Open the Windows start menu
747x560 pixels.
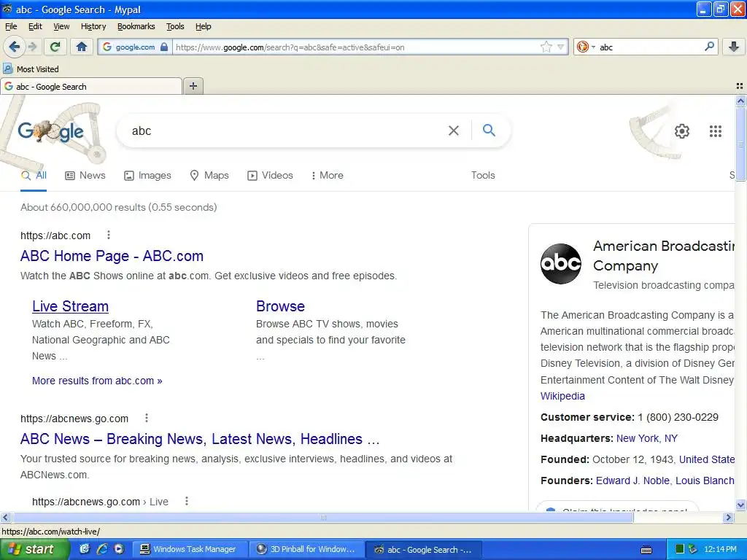pyautogui.click(x=34, y=549)
